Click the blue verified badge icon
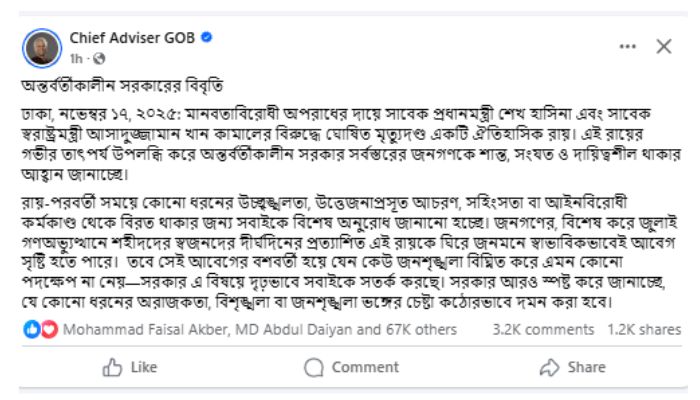Viewport: 700px width, 400px height. (205, 38)
